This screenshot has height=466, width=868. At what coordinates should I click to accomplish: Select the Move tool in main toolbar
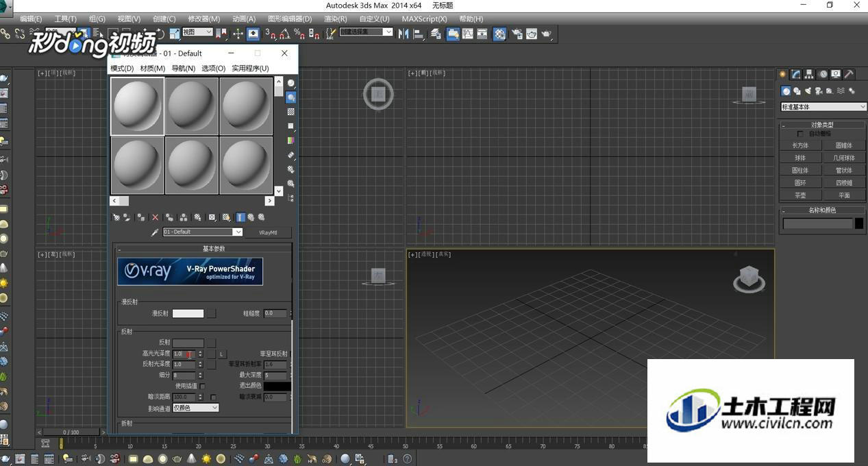(238, 33)
